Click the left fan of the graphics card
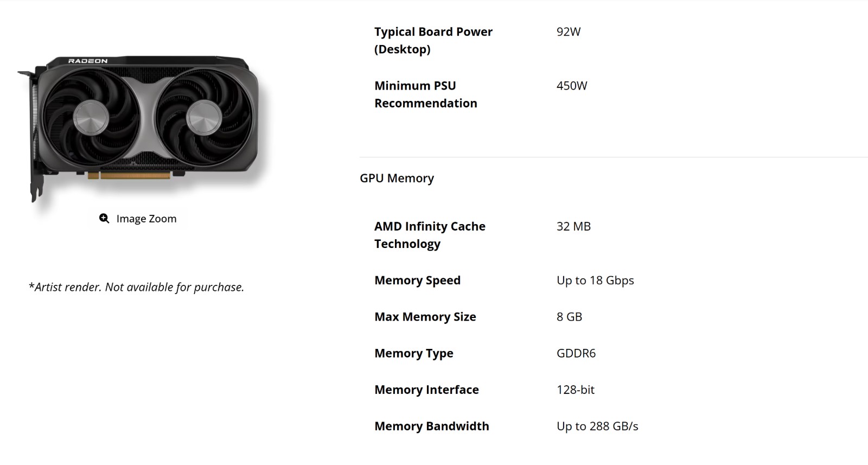868x465 pixels. pos(91,117)
